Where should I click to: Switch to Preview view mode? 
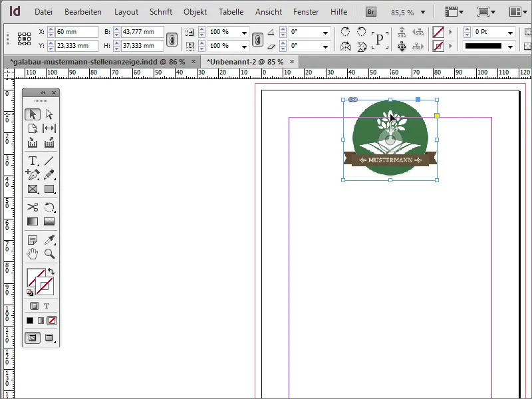pos(49,338)
